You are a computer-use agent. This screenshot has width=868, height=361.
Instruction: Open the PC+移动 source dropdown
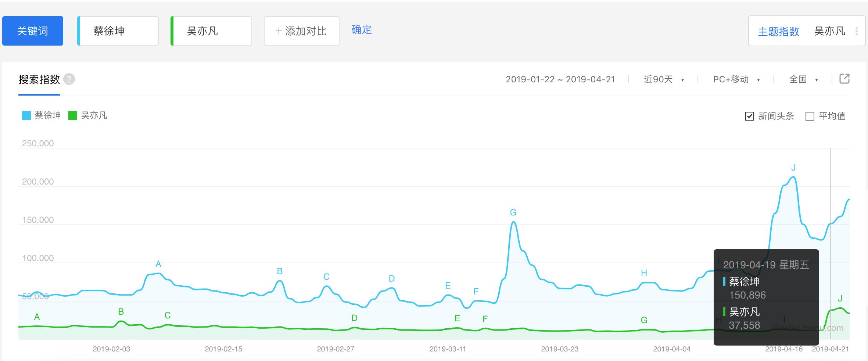point(736,79)
